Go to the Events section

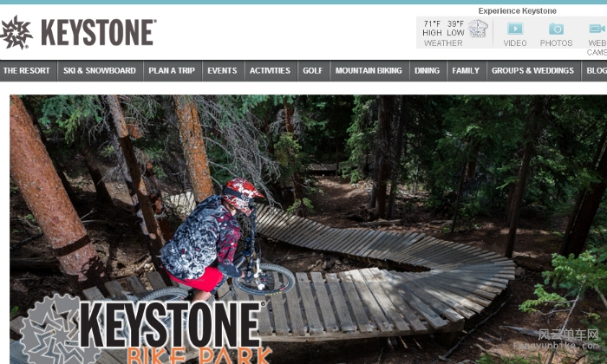[x=222, y=71]
